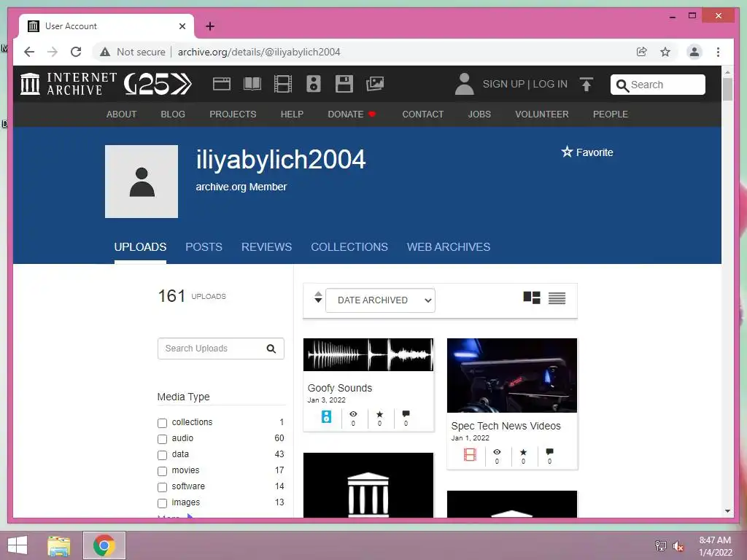Viewport: 747px width, 560px height.
Task: Open Spec Tech News Videos title
Action: pyautogui.click(x=506, y=426)
